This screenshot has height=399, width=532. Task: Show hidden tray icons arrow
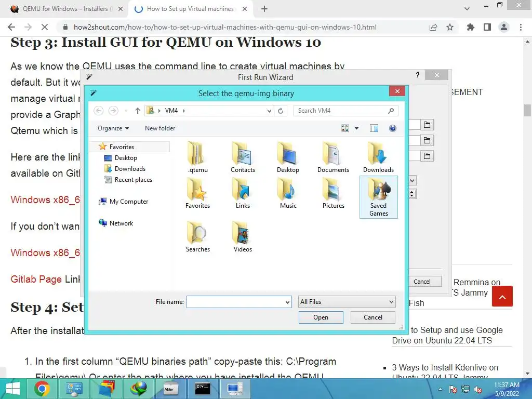(x=440, y=390)
